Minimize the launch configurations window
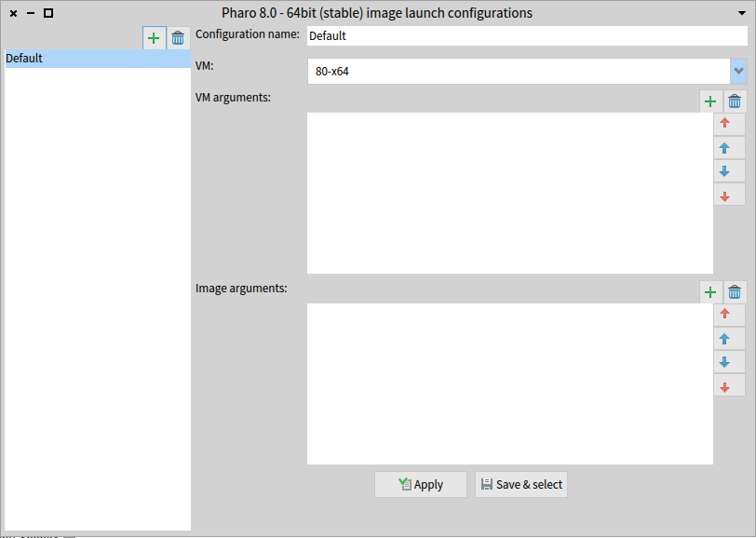This screenshot has height=538, width=756. 31,14
